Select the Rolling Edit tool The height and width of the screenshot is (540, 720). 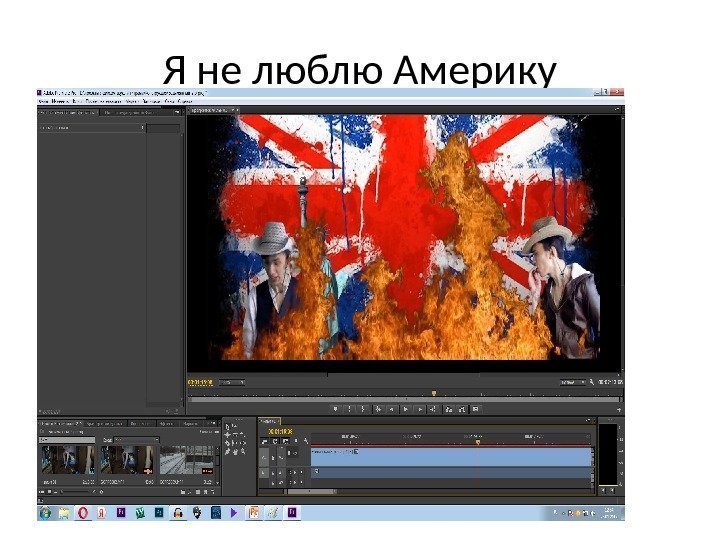(x=236, y=434)
